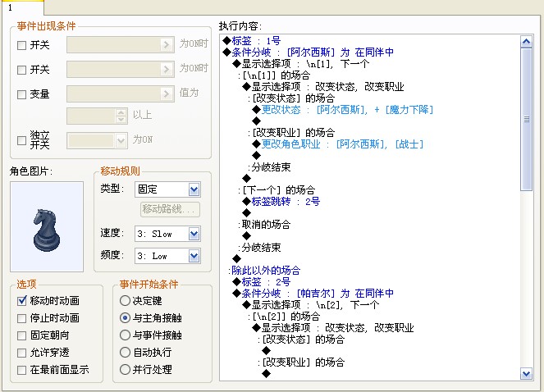Select the 并行处理 trigger radio button
Screen dimensions: 544x392
pyautogui.click(x=125, y=370)
